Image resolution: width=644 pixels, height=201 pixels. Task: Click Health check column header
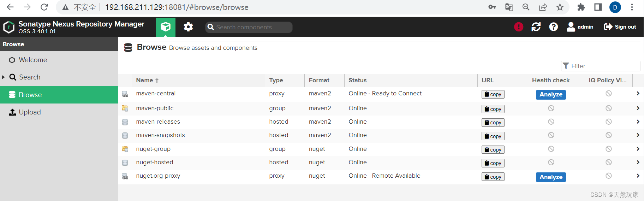coord(551,80)
